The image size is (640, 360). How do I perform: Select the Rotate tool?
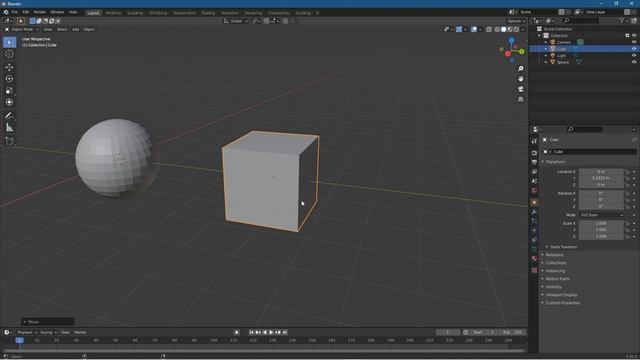pyautogui.click(x=9, y=79)
